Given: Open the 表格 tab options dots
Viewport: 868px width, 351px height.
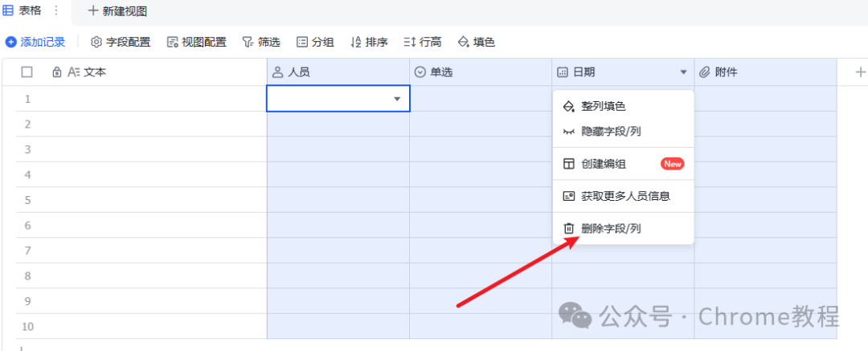Looking at the screenshot, I should click(55, 10).
